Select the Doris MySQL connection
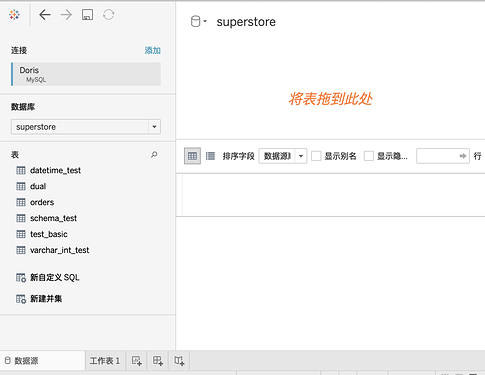 [86, 74]
